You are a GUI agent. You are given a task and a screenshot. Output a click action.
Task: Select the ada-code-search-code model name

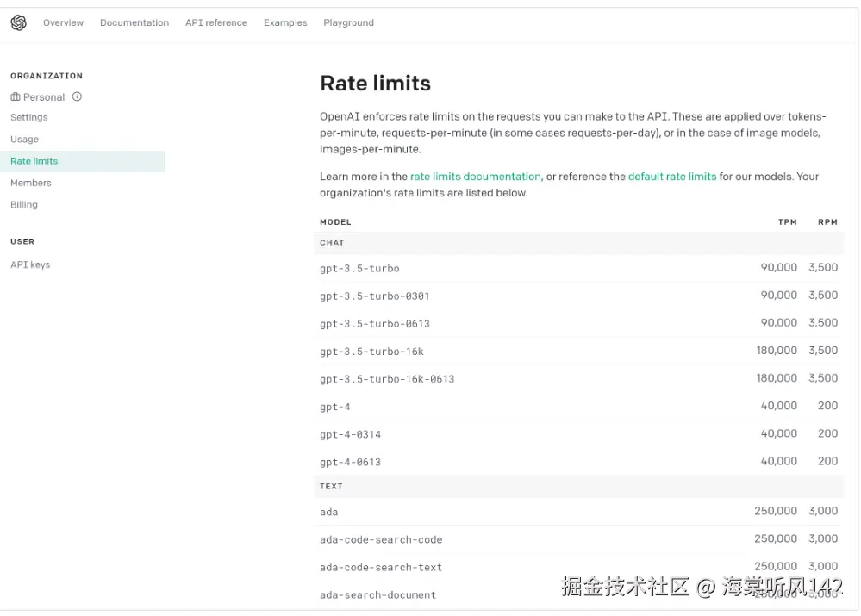(381, 539)
